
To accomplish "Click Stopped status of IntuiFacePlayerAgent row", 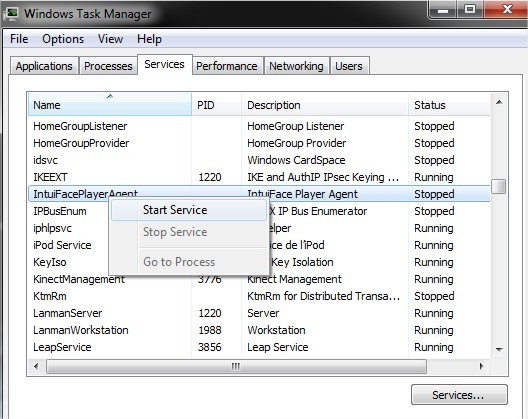I will (434, 194).
